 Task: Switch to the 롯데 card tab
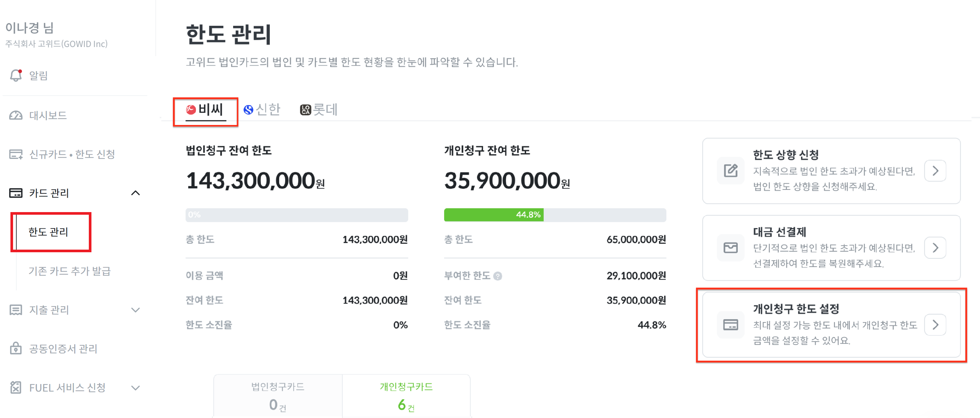point(319,110)
